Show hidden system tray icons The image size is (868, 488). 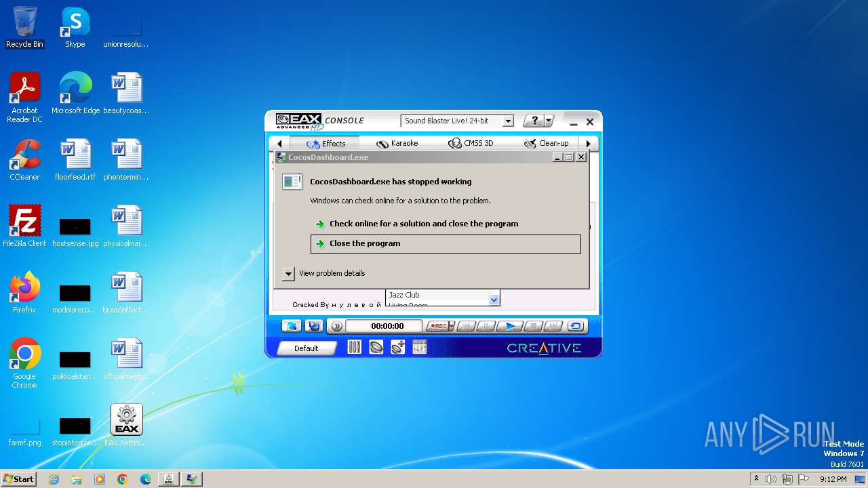[x=757, y=479]
